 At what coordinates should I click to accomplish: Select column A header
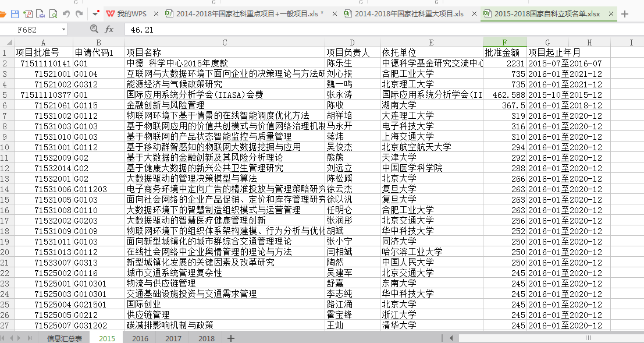(x=44, y=43)
